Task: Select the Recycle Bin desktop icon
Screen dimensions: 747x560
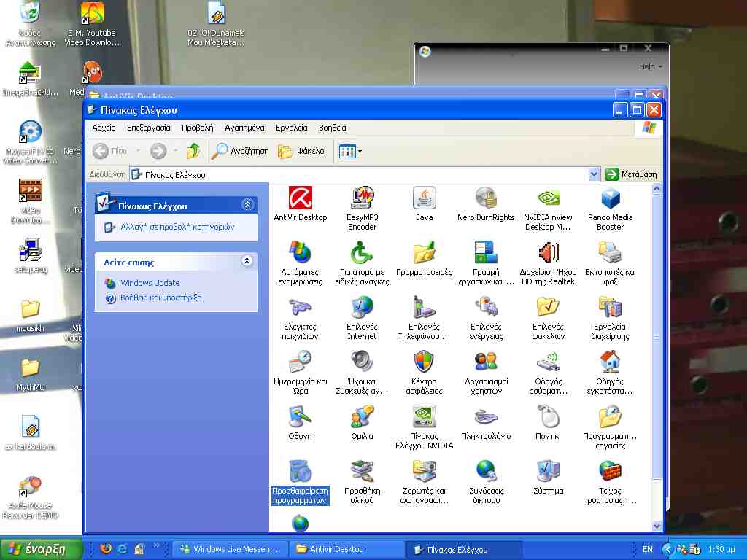Action: [x=30, y=24]
